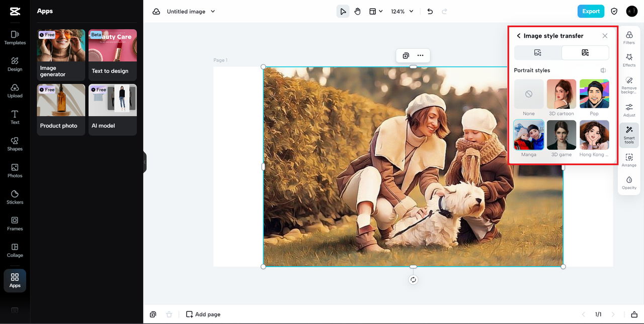Open the Frames sidebar panel
This screenshot has width=644, height=324.
15,224
